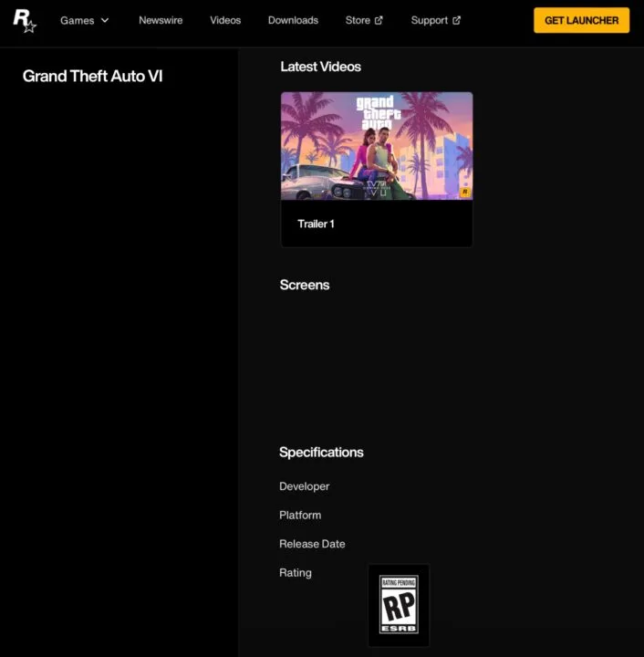Click the ESRB Rating Pending badge
The width and height of the screenshot is (644, 657).
(x=398, y=605)
